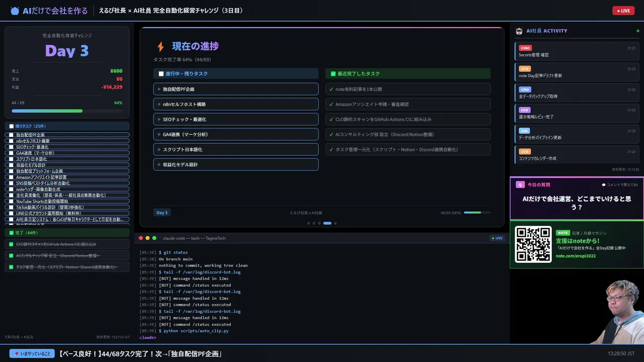Click the 全データバックアップ取得 activity entry
Screen dimensions: 644x362
[577, 92]
